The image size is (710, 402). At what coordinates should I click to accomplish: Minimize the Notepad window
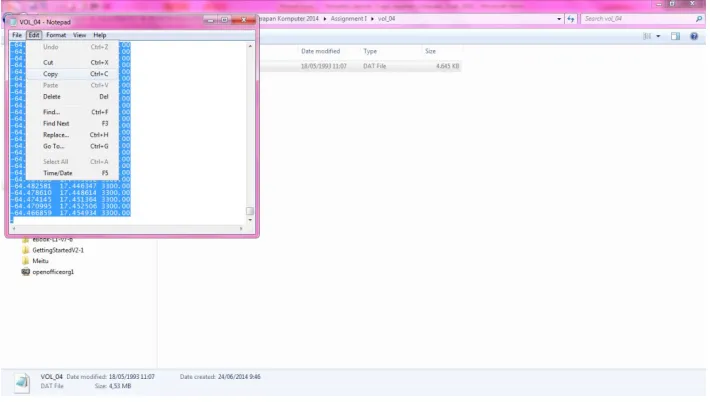(210, 20)
